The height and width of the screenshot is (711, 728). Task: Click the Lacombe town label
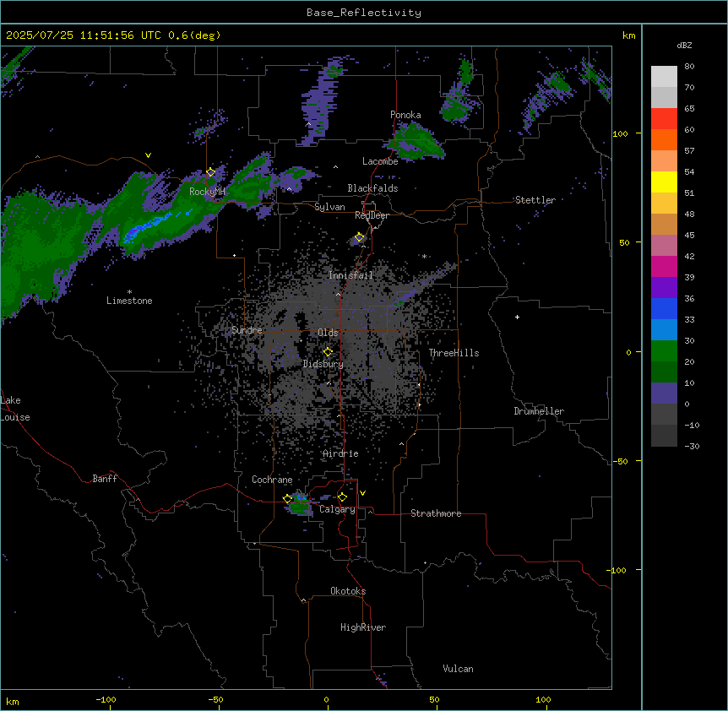pyautogui.click(x=380, y=161)
